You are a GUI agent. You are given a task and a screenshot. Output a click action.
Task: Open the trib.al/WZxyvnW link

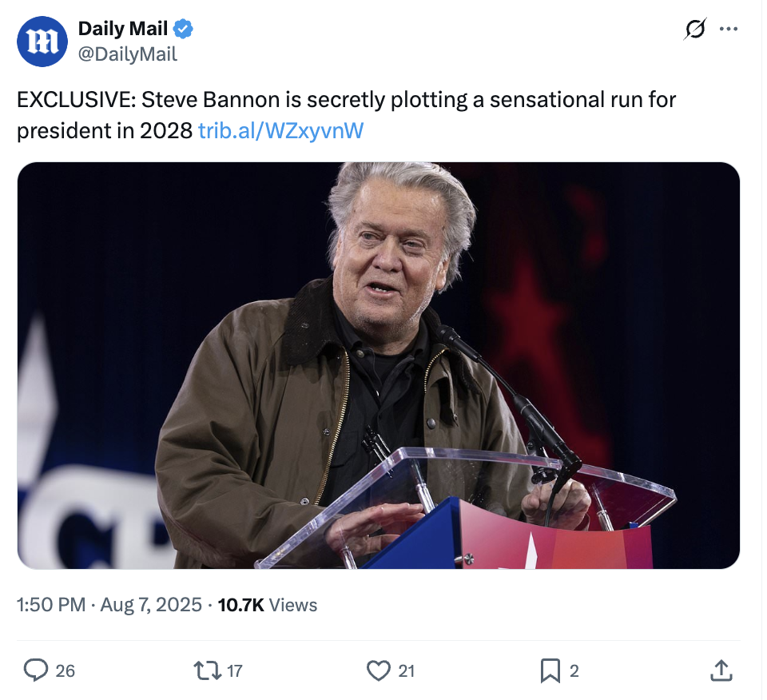pos(280,130)
